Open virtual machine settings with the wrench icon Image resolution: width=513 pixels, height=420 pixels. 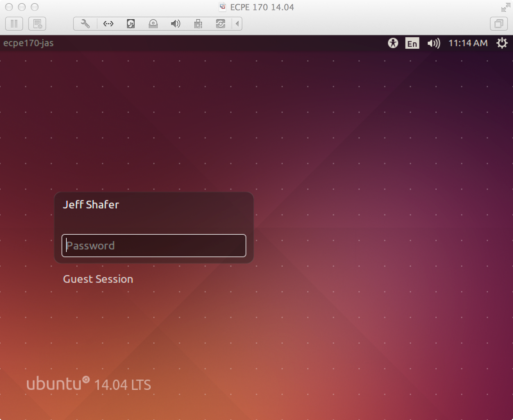pyautogui.click(x=84, y=24)
